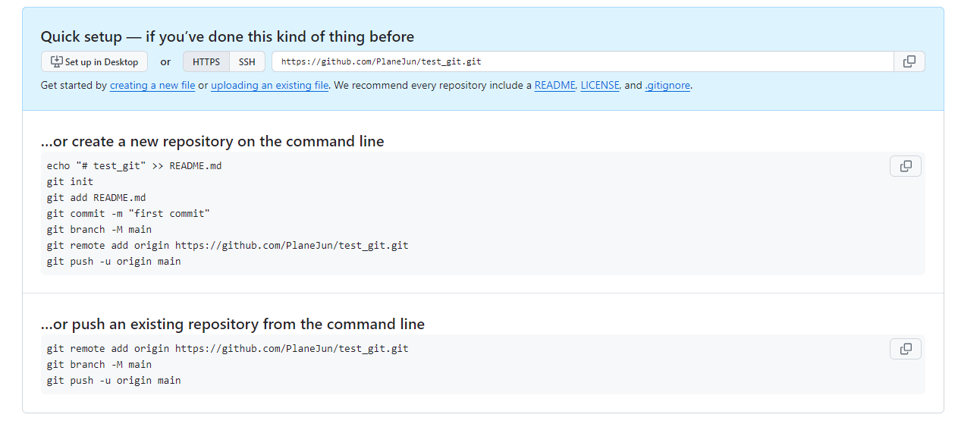The width and height of the screenshot is (980, 427).
Task: Open the creating a new file link
Action: pyautogui.click(x=152, y=86)
